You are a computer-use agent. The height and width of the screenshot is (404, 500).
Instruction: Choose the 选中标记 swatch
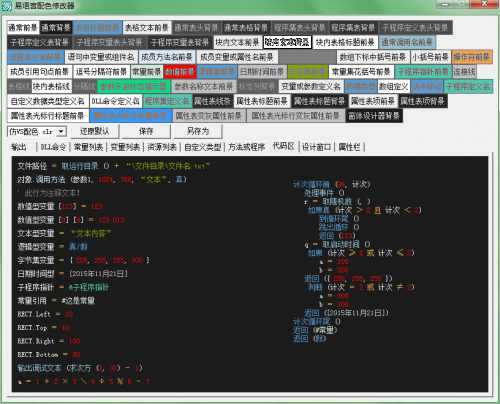(x=427, y=86)
